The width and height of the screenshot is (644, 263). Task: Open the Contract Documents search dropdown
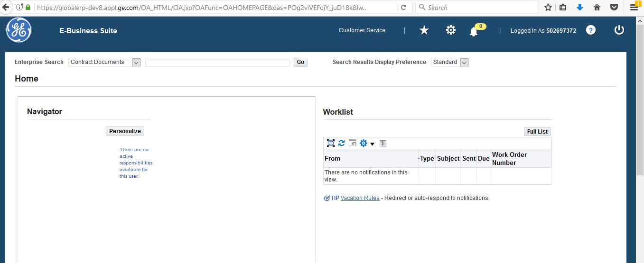[136, 62]
